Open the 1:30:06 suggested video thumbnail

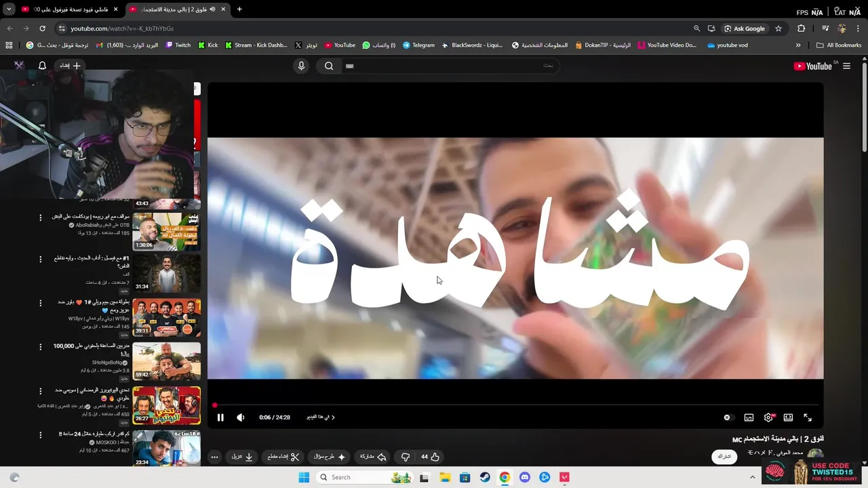(x=166, y=231)
